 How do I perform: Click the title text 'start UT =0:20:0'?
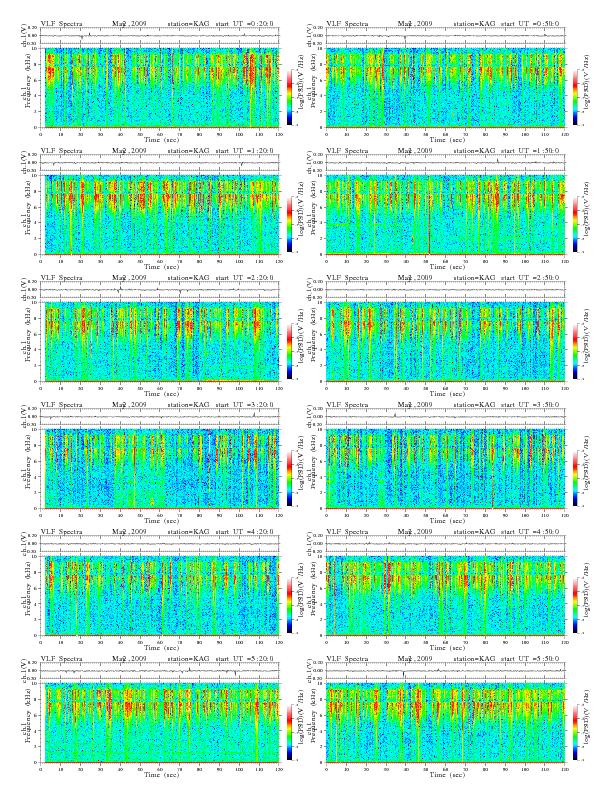pos(244,24)
